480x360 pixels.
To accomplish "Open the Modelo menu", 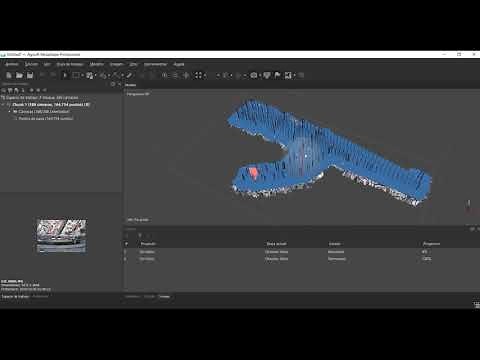I will (97, 64).
